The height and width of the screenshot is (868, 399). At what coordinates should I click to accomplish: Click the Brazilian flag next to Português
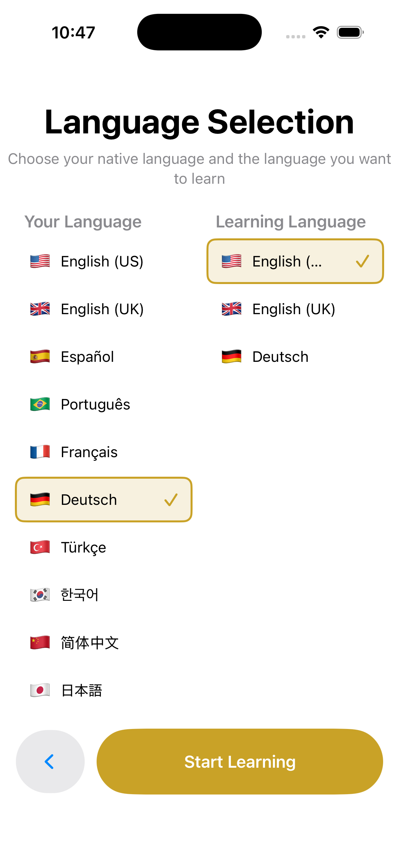pyautogui.click(x=39, y=404)
